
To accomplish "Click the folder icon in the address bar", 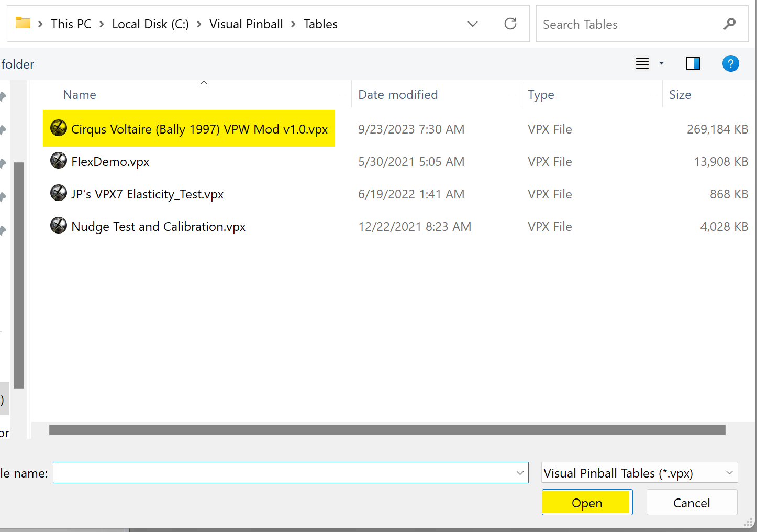I will click(23, 23).
